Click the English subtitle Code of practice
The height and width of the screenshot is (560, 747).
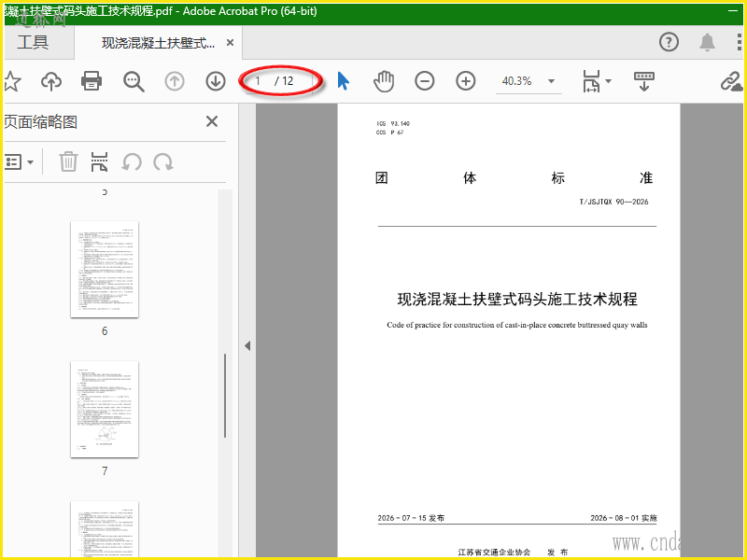point(517,325)
